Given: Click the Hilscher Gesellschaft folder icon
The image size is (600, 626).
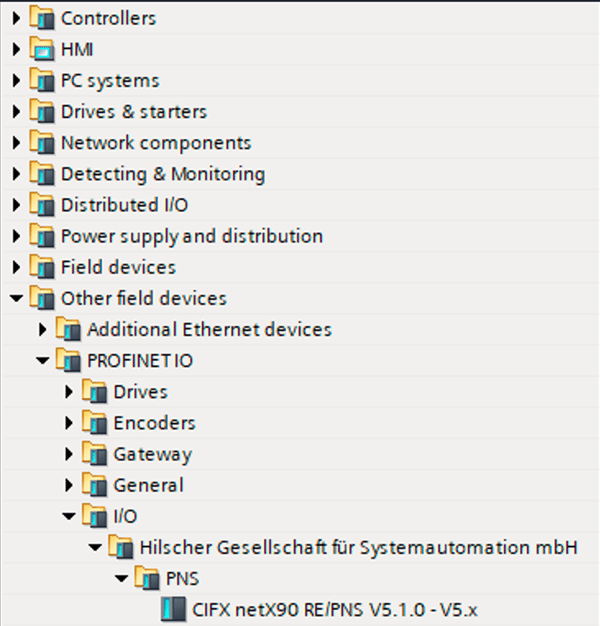Looking at the screenshot, I should pyautogui.click(x=121, y=547).
